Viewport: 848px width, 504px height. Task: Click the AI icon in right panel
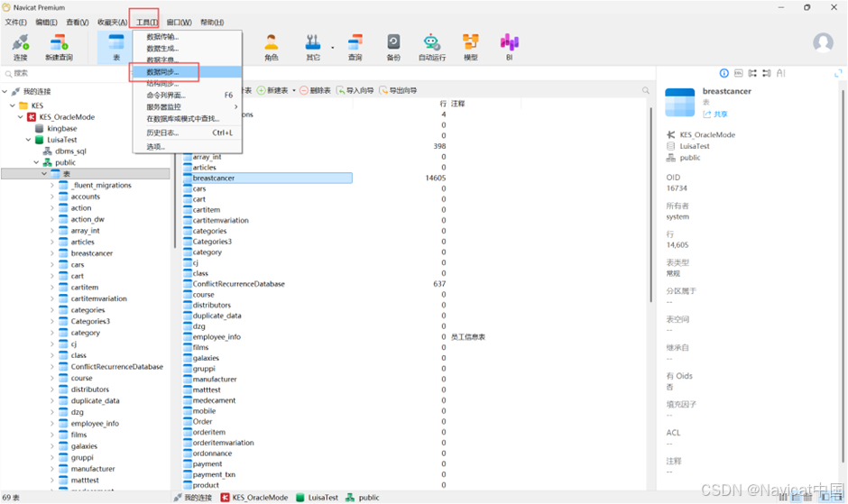[x=780, y=73]
